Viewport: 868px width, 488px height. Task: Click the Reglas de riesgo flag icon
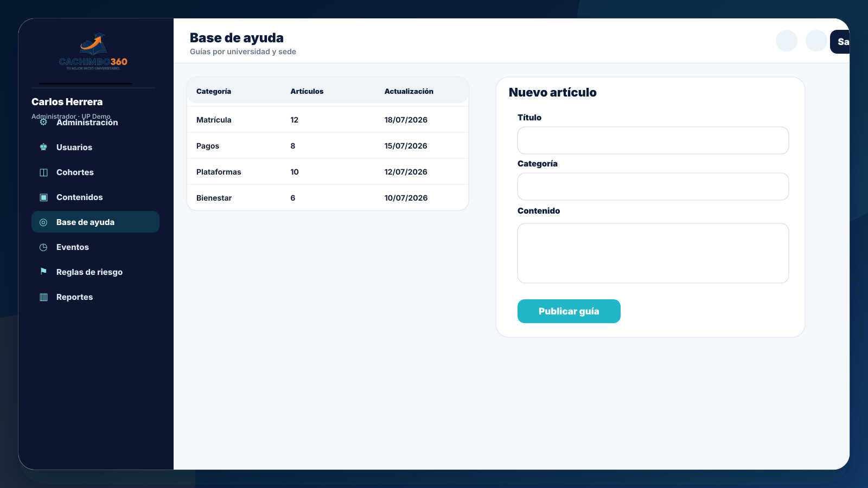pos(43,272)
